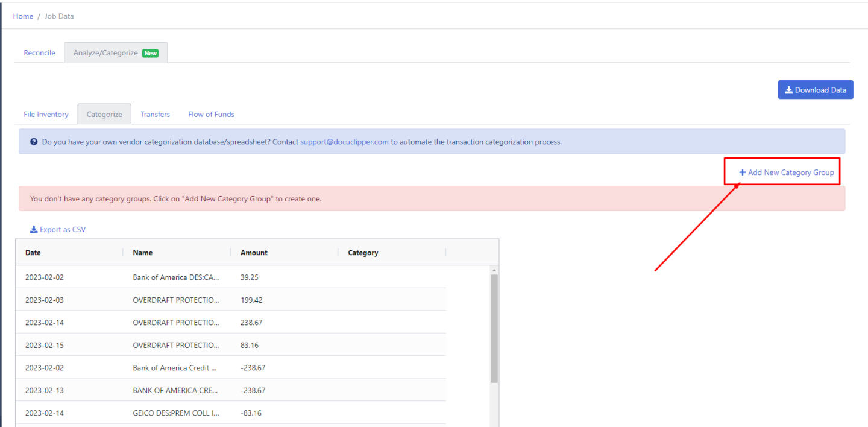868x427 pixels.
Task: Sort by the Category column header
Action: pyautogui.click(x=363, y=253)
